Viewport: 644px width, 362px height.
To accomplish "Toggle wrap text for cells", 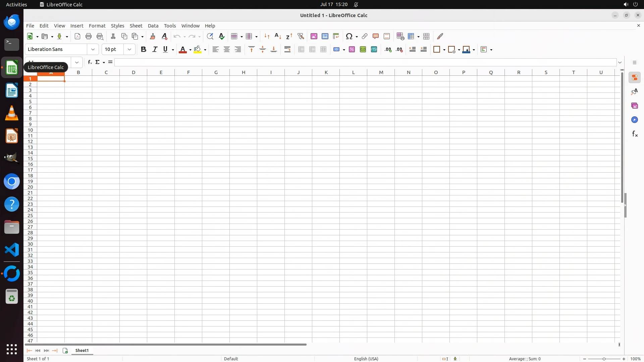I will pyautogui.click(x=287, y=50).
